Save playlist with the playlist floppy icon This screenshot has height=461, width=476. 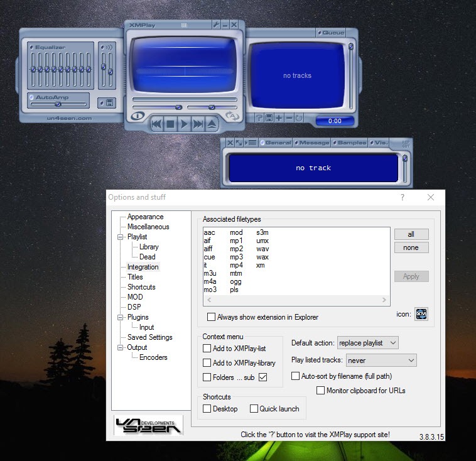pyautogui.click(x=269, y=118)
